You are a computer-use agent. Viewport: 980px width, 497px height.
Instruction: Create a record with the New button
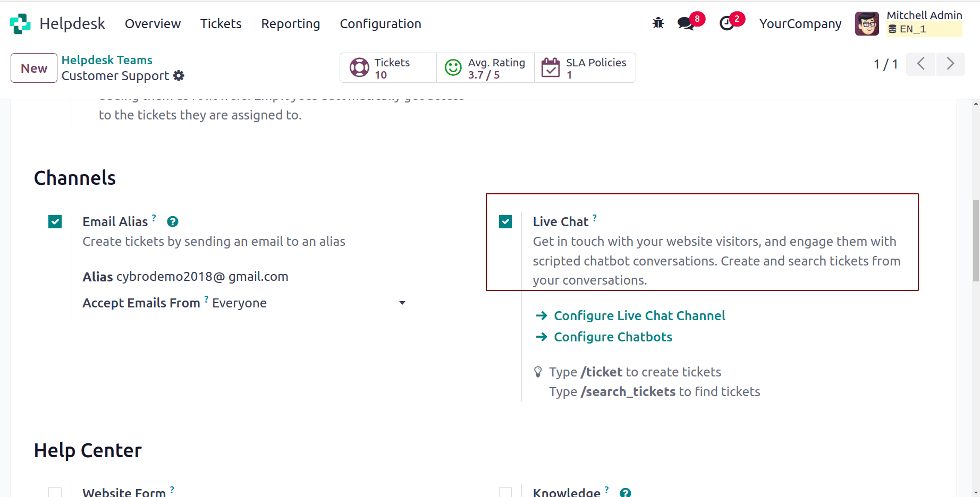(33, 67)
